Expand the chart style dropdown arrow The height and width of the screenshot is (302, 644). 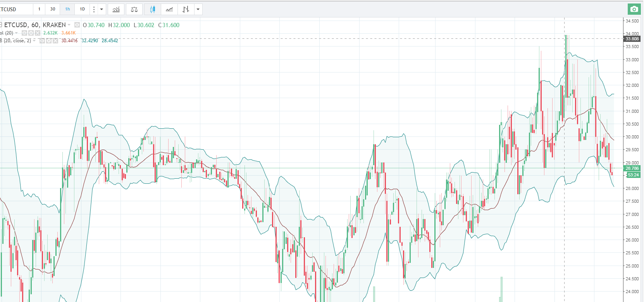tap(198, 9)
